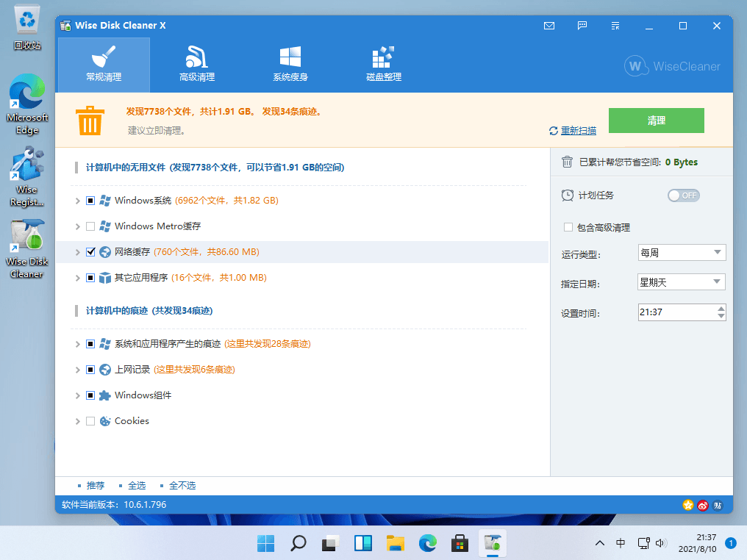Click the blue 贴 icon in status bar

tap(718, 505)
